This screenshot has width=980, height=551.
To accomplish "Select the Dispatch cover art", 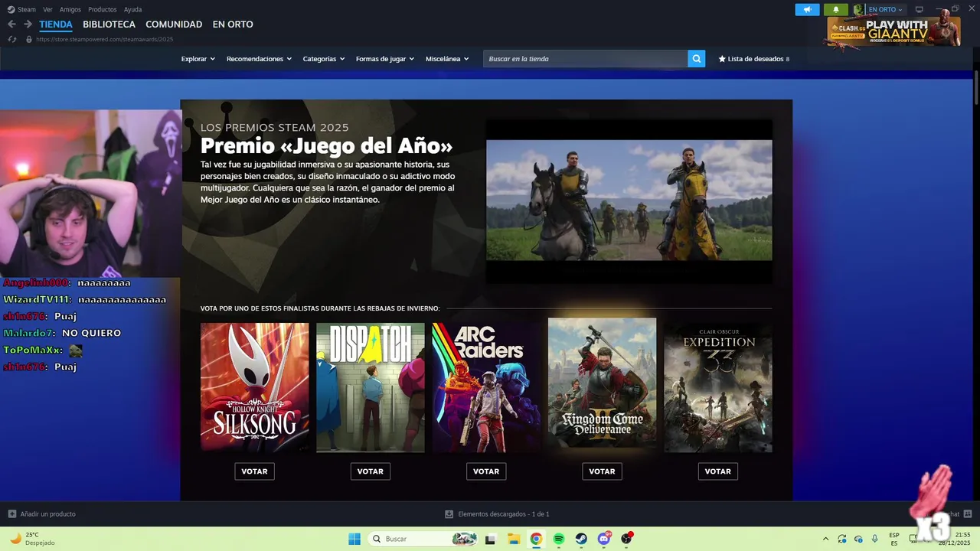I will click(x=370, y=387).
